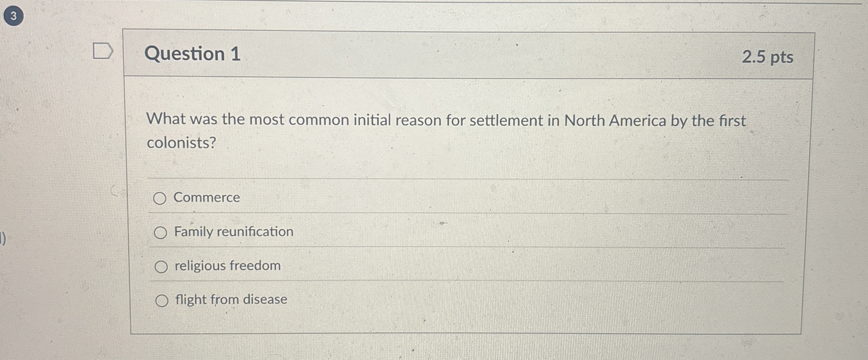Select the Commerce radio button
Image resolution: width=868 pixels, height=360 pixels.
tap(161, 198)
